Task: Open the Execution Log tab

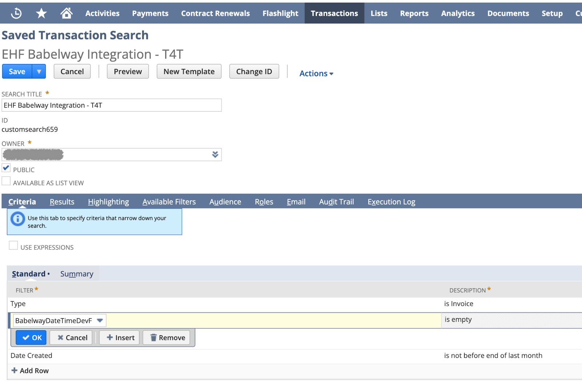Action: tap(391, 202)
